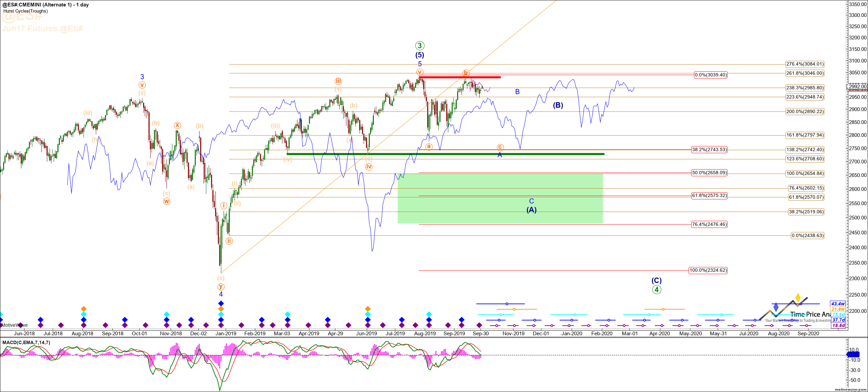Image resolution: width=868 pixels, height=392 pixels.
Task: Select the orange circled w wave label
Action: pyautogui.click(x=166, y=201)
